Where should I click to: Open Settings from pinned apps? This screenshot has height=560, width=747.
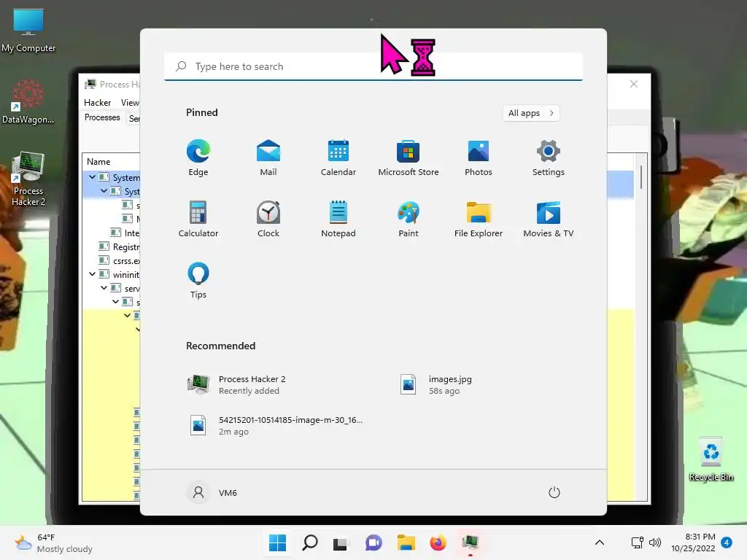click(549, 158)
